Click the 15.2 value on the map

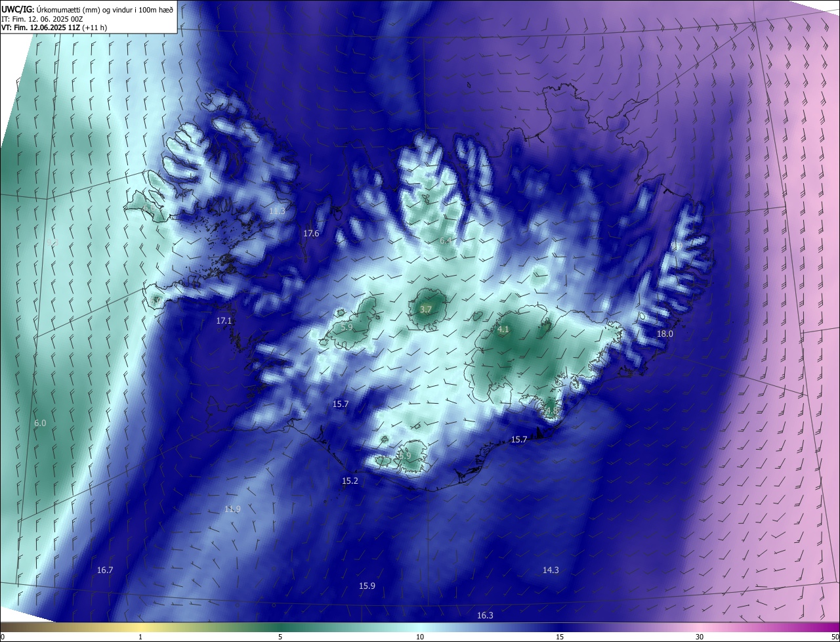[350, 481]
